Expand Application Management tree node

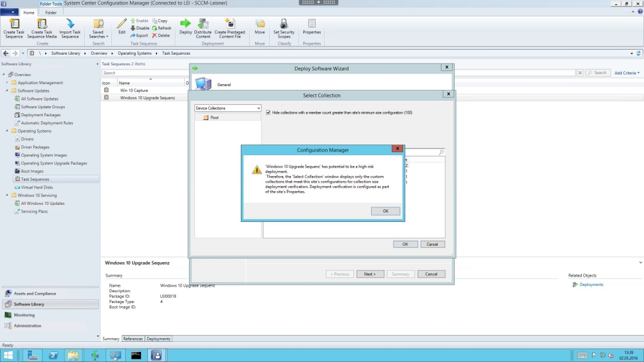[7, 82]
